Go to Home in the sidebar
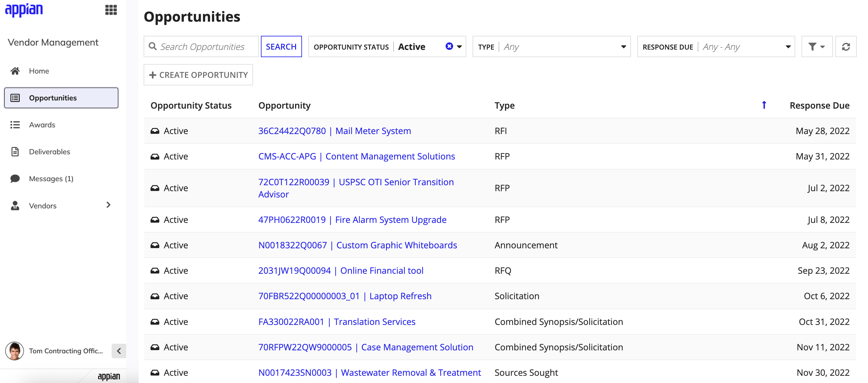This screenshot has width=868, height=383. click(x=61, y=71)
